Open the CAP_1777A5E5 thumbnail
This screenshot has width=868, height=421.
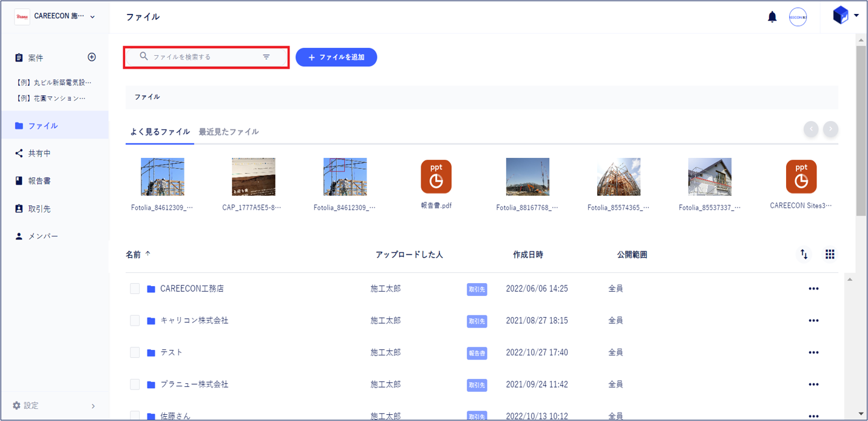click(x=254, y=177)
